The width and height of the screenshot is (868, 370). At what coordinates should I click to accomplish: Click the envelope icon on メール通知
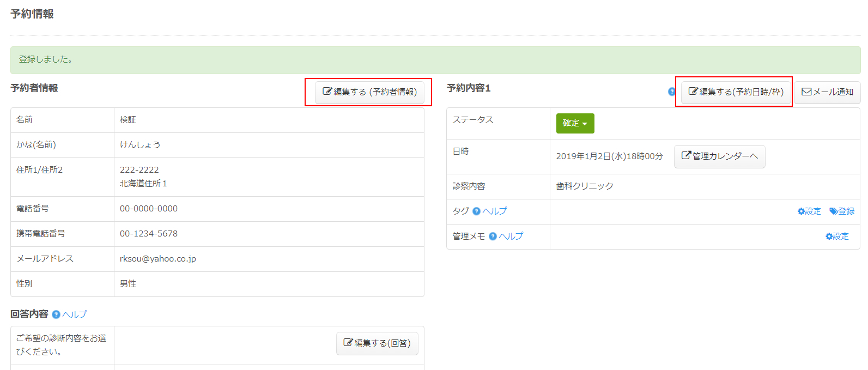(x=806, y=92)
